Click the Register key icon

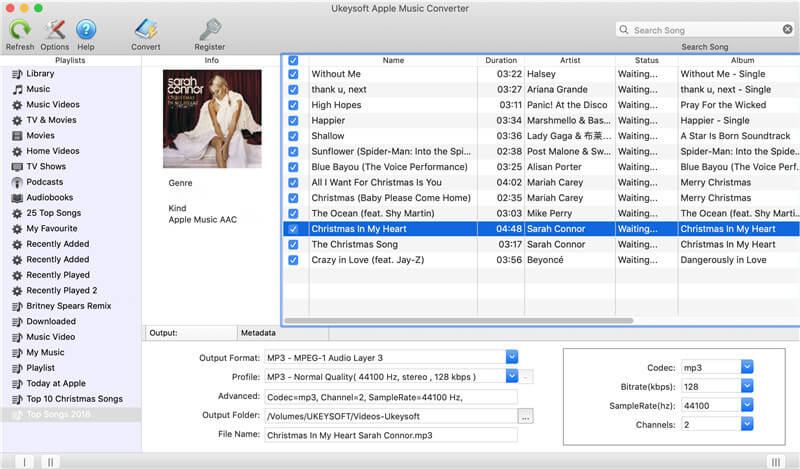pyautogui.click(x=210, y=29)
